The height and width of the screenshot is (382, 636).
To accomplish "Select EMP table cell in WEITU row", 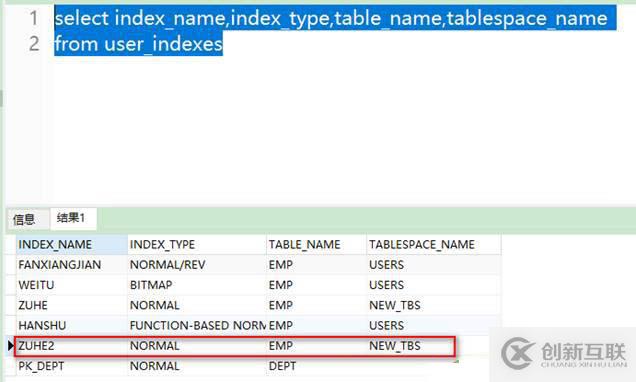I will pos(316,285).
